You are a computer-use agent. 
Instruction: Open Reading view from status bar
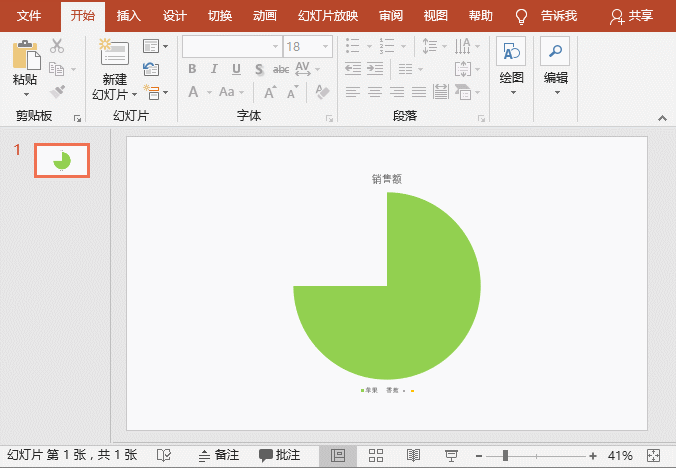(x=414, y=456)
